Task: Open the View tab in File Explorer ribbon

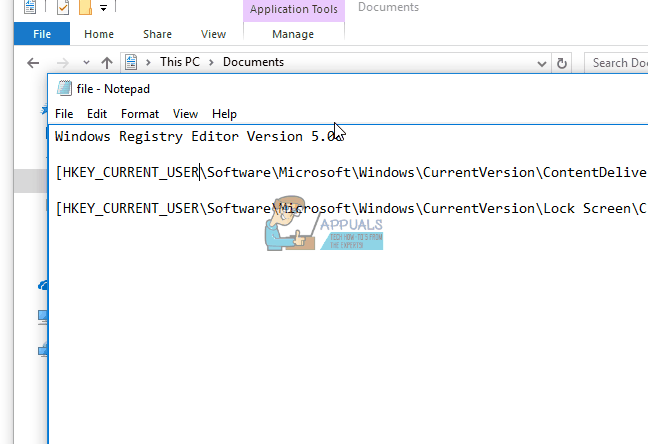Action: pos(213,34)
